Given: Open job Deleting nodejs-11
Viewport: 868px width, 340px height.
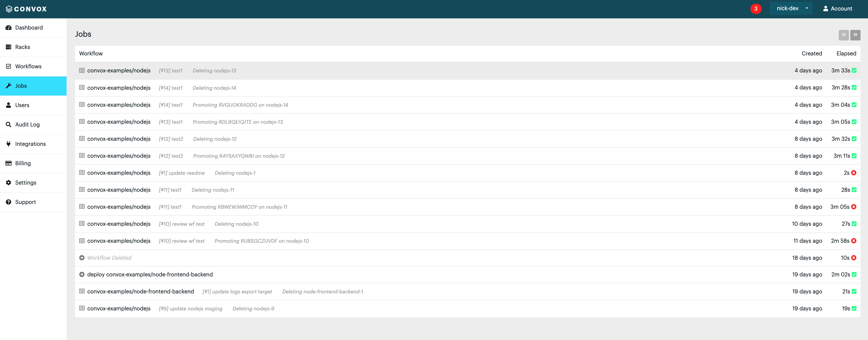Looking at the screenshot, I should coord(468,190).
